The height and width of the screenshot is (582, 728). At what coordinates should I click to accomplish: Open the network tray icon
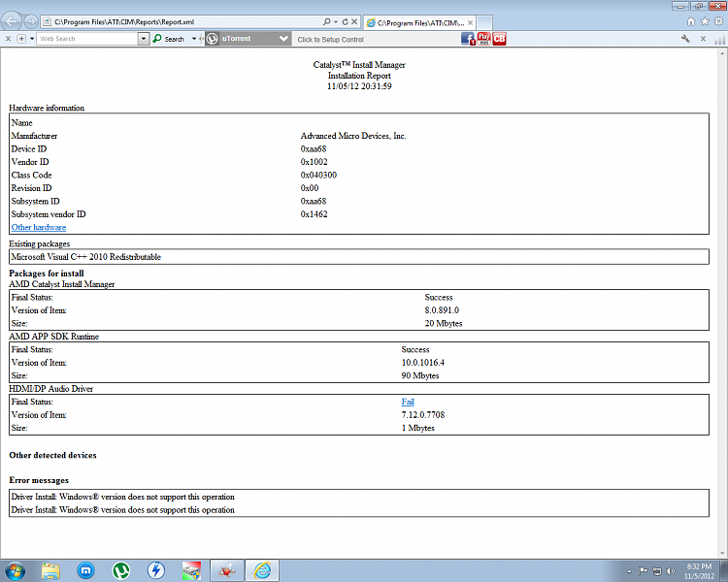click(657, 571)
